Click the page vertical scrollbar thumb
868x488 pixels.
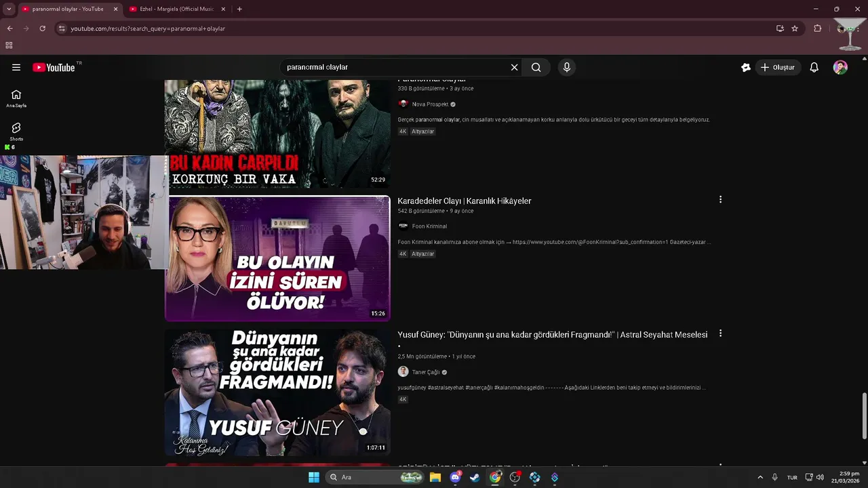tap(864, 415)
